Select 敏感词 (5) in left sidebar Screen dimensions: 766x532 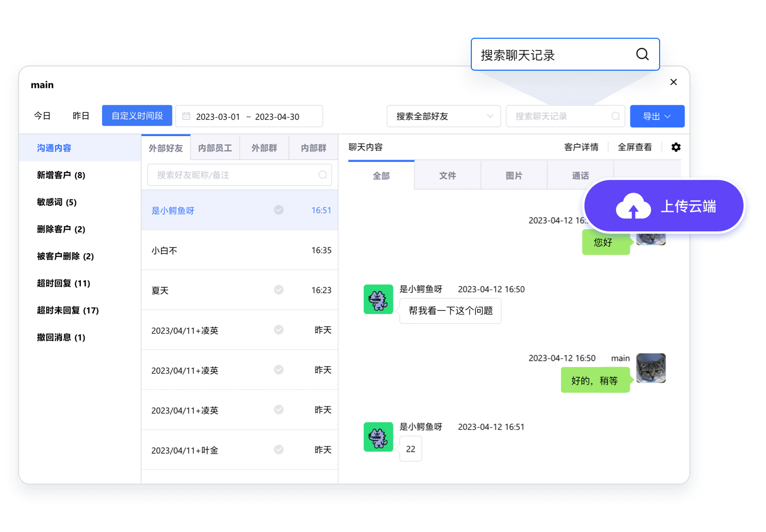tap(57, 202)
